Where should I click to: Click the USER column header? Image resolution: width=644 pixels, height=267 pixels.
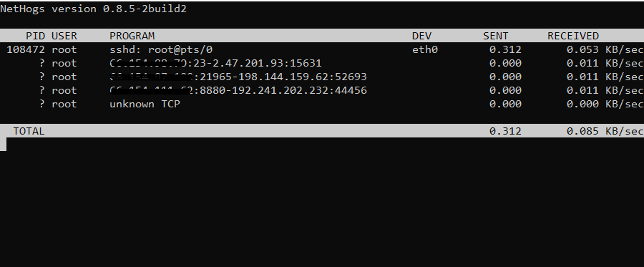[64, 36]
